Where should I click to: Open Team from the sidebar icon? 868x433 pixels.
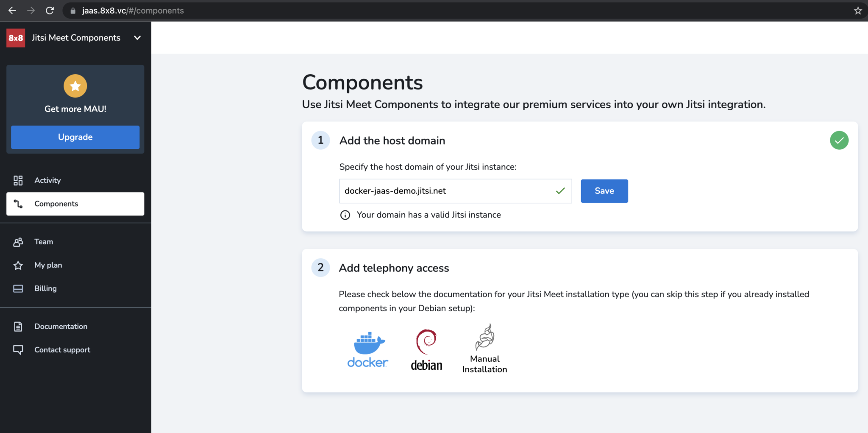click(18, 242)
